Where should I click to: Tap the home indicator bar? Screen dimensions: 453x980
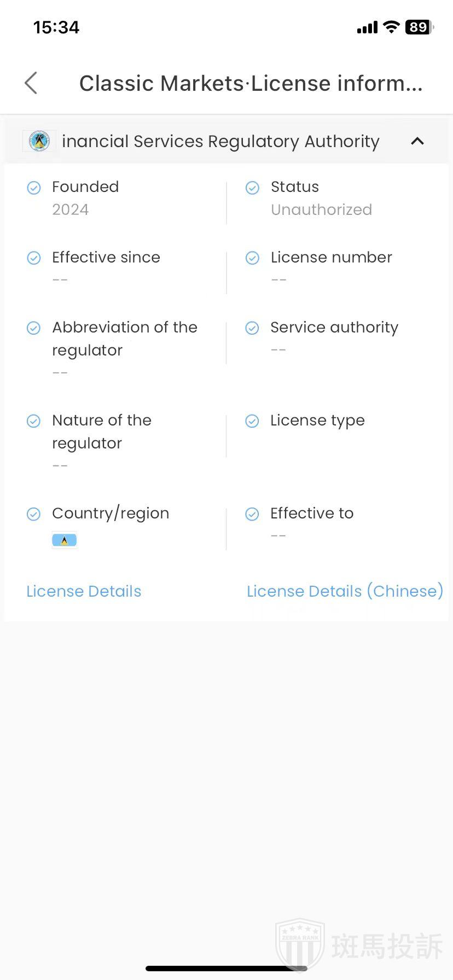[226, 969]
